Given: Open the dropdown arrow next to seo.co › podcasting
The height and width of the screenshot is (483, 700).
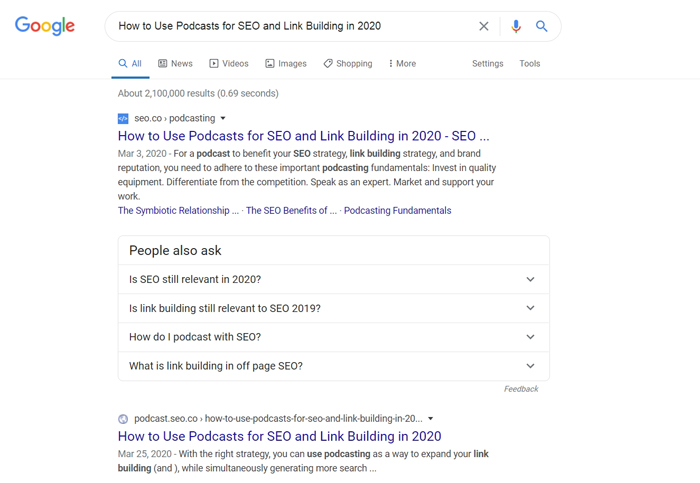Looking at the screenshot, I should (223, 118).
